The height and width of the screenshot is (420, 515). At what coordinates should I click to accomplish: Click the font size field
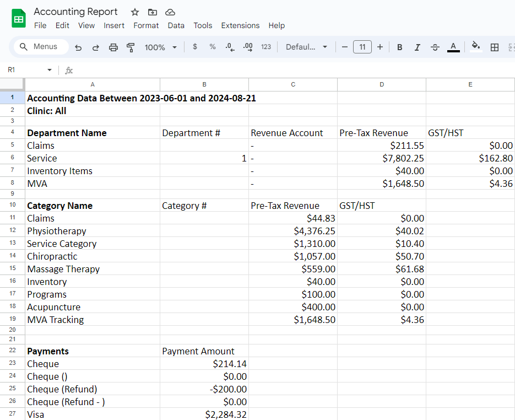(x=362, y=47)
